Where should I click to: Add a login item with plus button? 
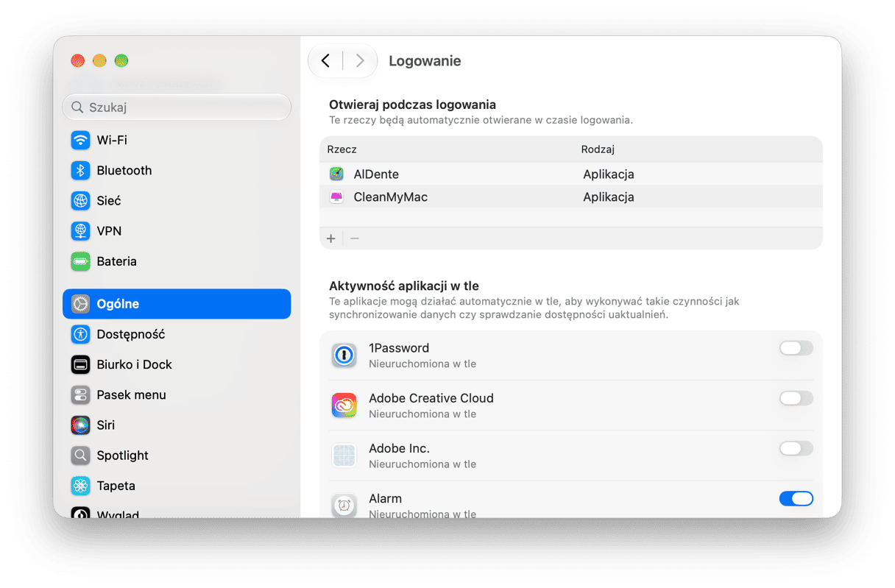click(331, 238)
